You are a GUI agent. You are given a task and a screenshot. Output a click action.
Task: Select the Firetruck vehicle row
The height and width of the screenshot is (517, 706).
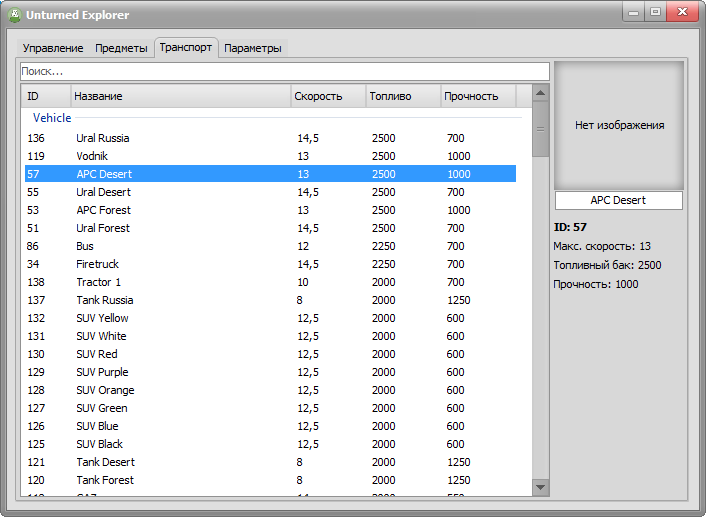click(x=97, y=264)
